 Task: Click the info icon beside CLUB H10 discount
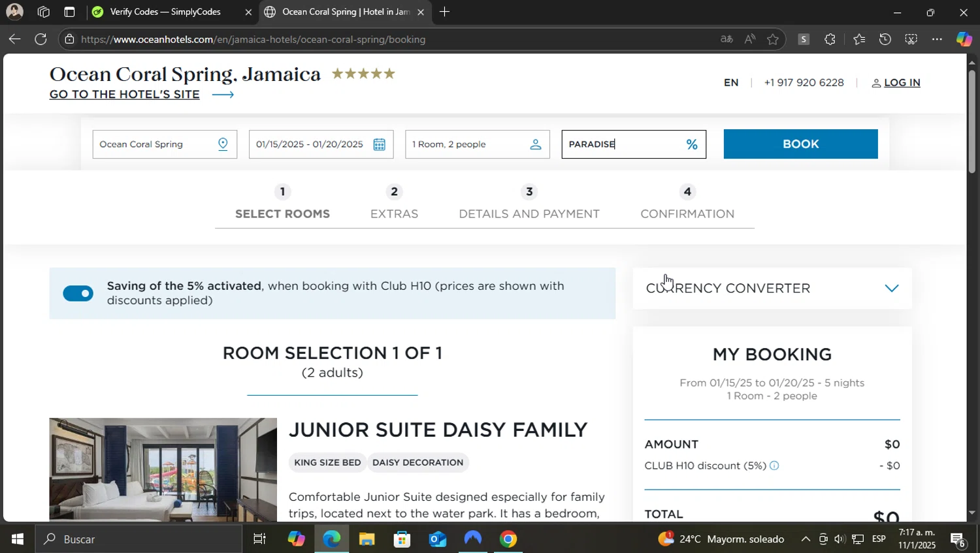pos(774,466)
